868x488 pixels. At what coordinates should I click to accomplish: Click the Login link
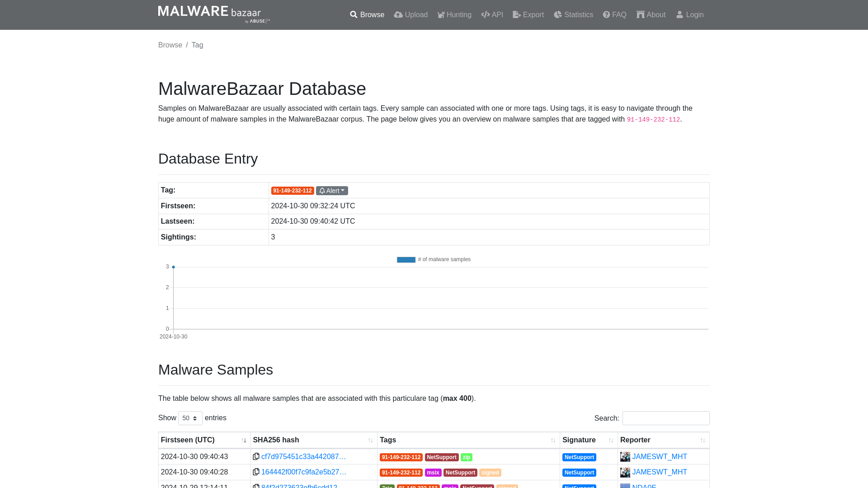click(690, 15)
